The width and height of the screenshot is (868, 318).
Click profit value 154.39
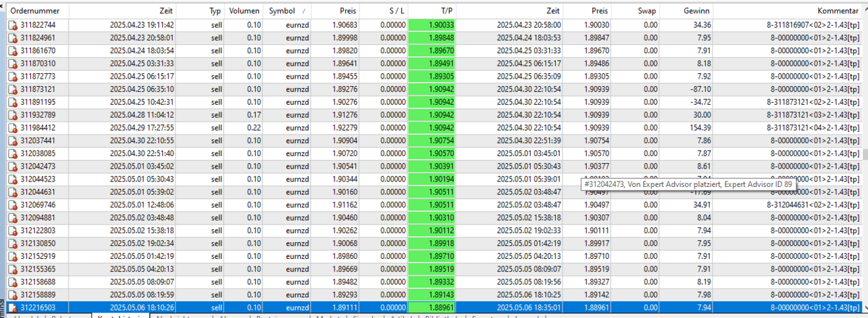[x=698, y=128]
